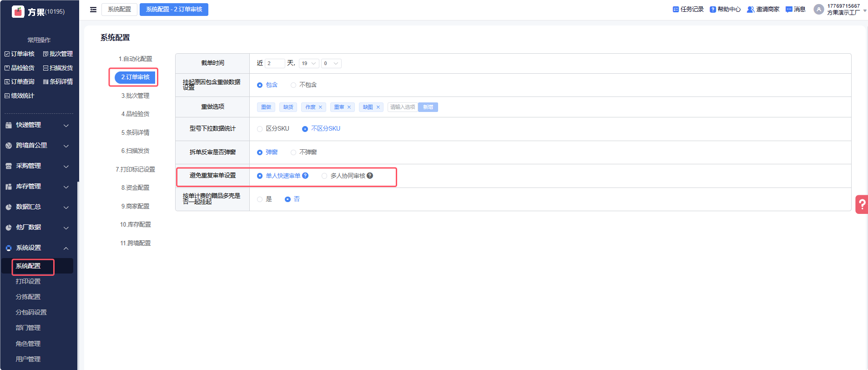
Task: Select 是 for 赠品多壳一起挂起
Action: (x=260, y=199)
